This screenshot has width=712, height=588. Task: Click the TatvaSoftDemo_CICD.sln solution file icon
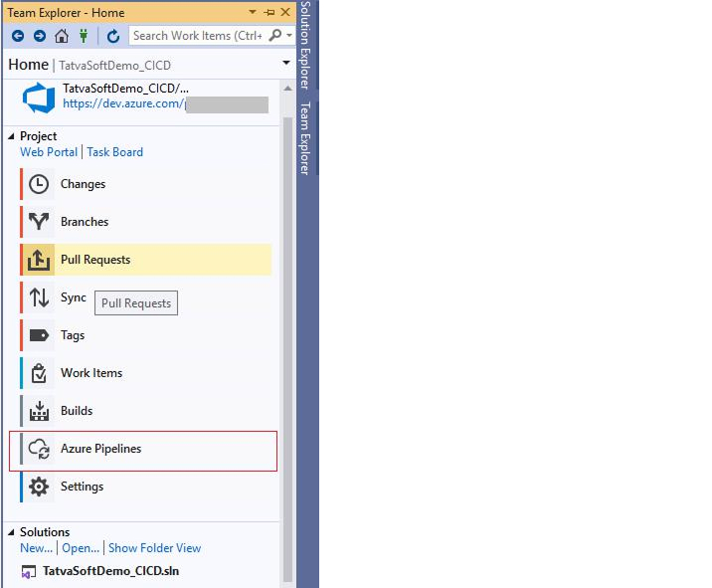[x=28, y=572]
